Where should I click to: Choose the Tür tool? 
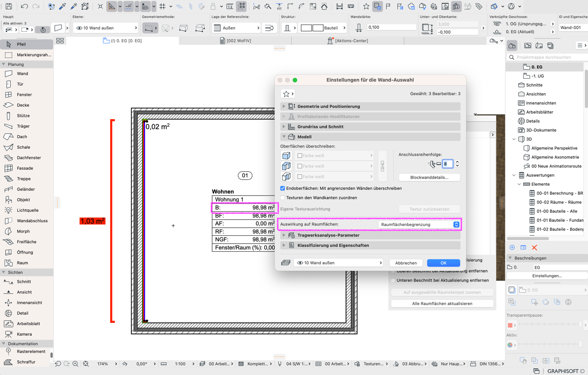26,84
